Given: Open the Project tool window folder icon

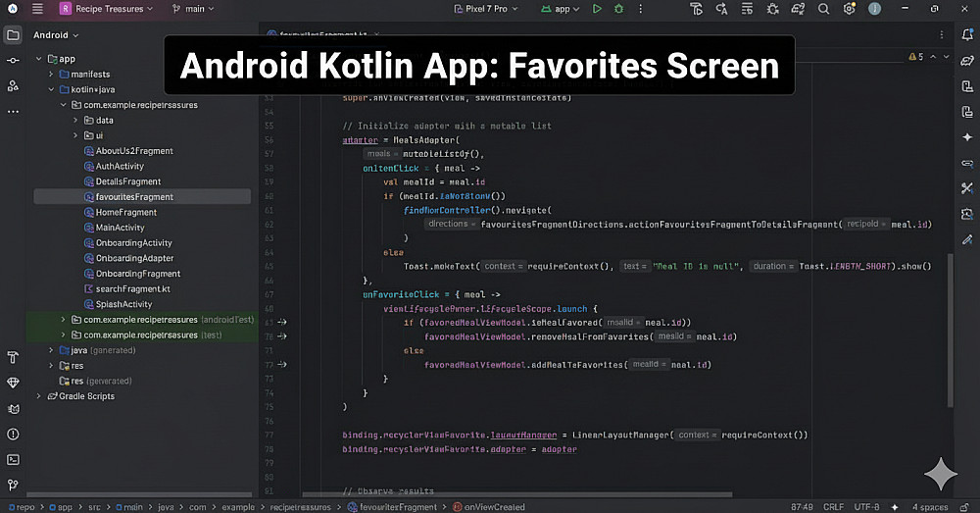Looking at the screenshot, I should pyautogui.click(x=13, y=35).
